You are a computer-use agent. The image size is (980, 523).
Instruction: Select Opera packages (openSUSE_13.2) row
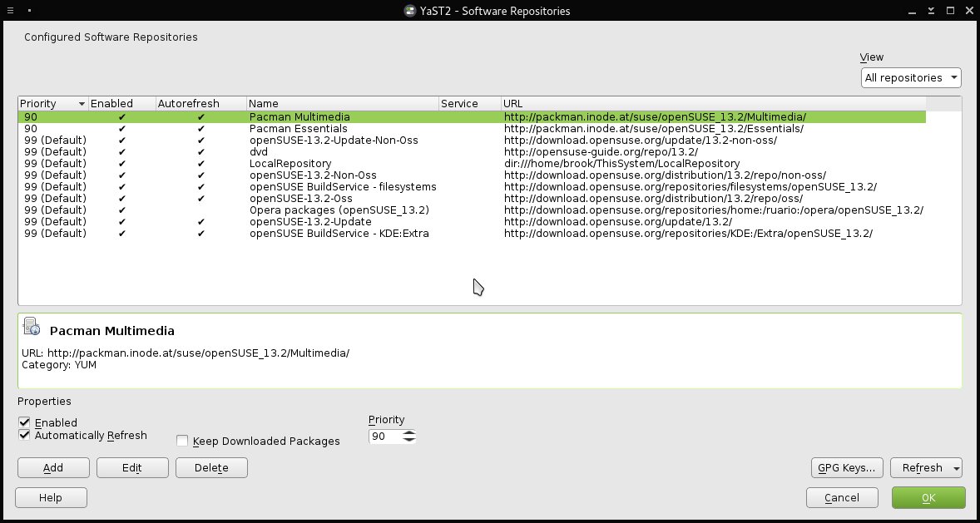(472, 210)
